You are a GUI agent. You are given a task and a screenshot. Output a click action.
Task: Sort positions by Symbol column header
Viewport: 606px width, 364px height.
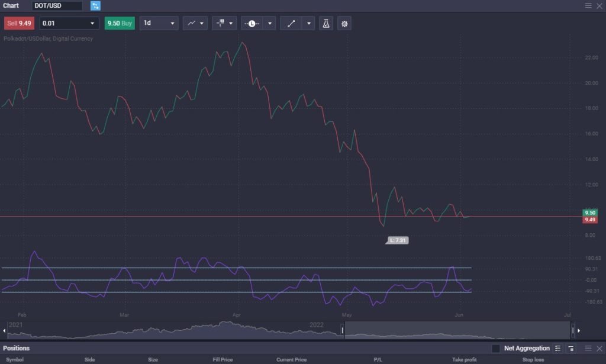click(15, 359)
